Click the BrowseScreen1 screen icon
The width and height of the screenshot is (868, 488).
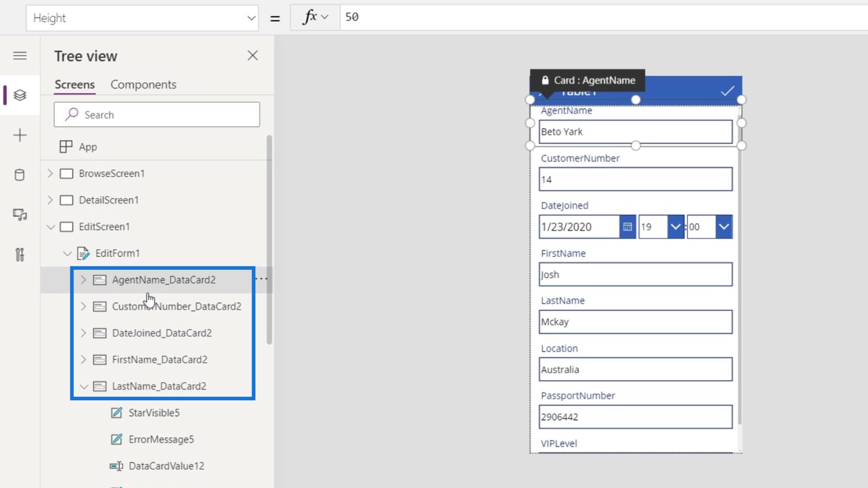(x=66, y=174)
